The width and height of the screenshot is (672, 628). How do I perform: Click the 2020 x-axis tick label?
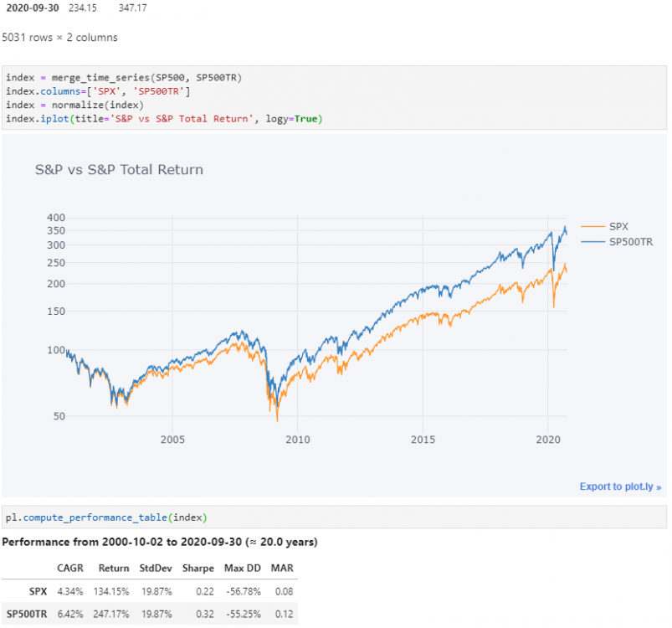pyautogui.click(x=548, y=440)
